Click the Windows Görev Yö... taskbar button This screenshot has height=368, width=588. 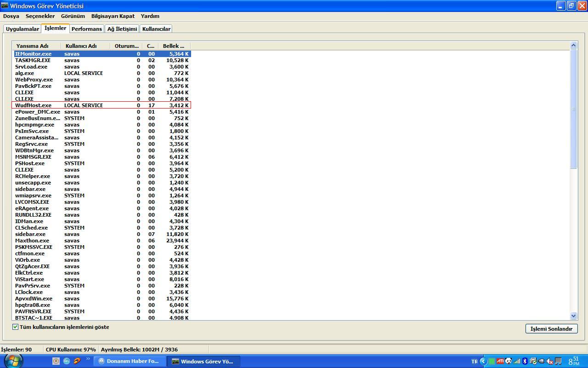203,361
